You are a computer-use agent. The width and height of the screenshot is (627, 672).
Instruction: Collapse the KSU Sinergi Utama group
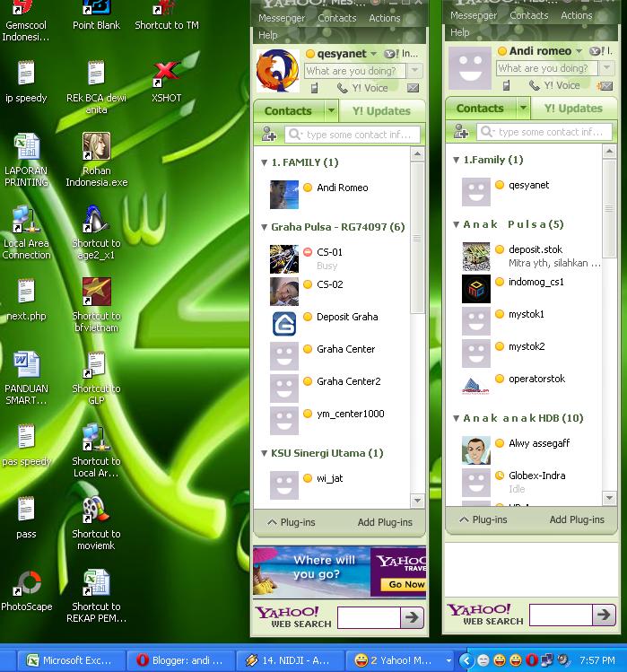[265, 453]
